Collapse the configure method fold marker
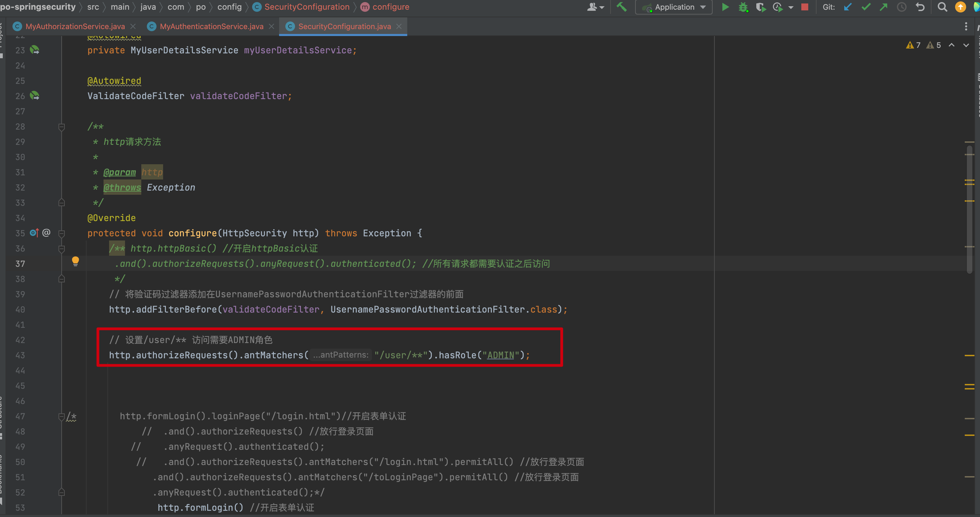This screenshot has width=980, height=517. click(x=62, y=233)
